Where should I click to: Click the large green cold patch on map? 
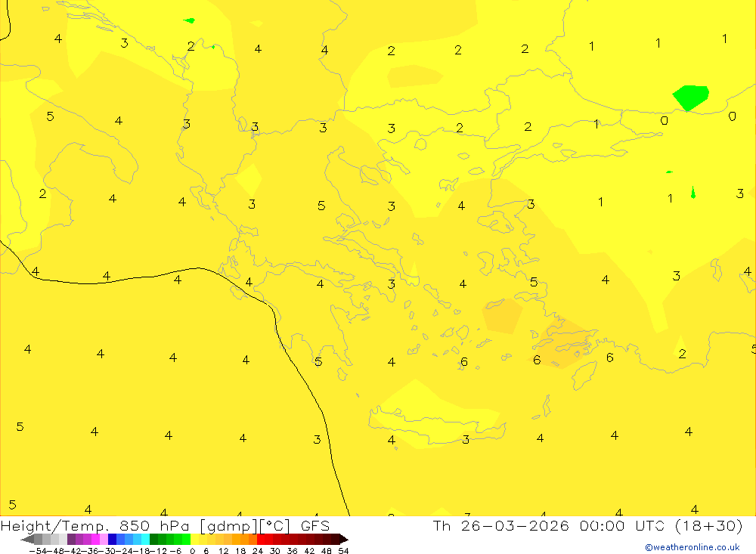(690, 98)
